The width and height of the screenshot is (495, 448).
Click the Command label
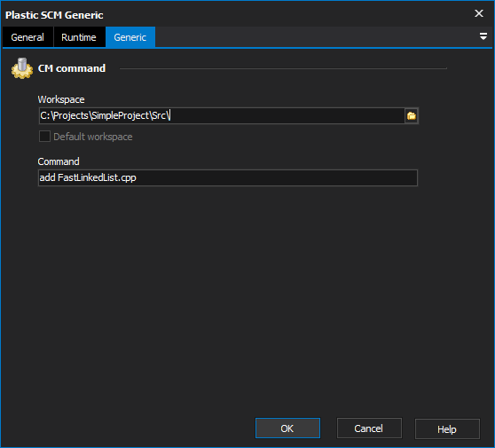(59, 161)
